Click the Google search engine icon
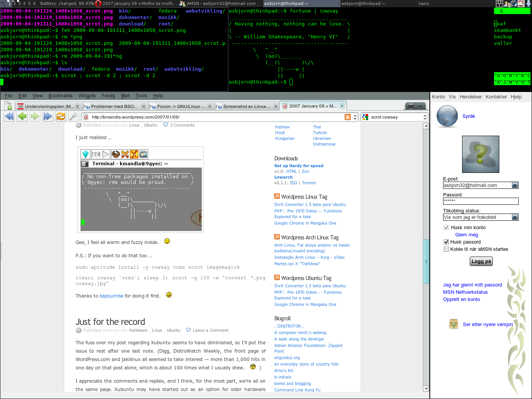 [x=365, y=117]
